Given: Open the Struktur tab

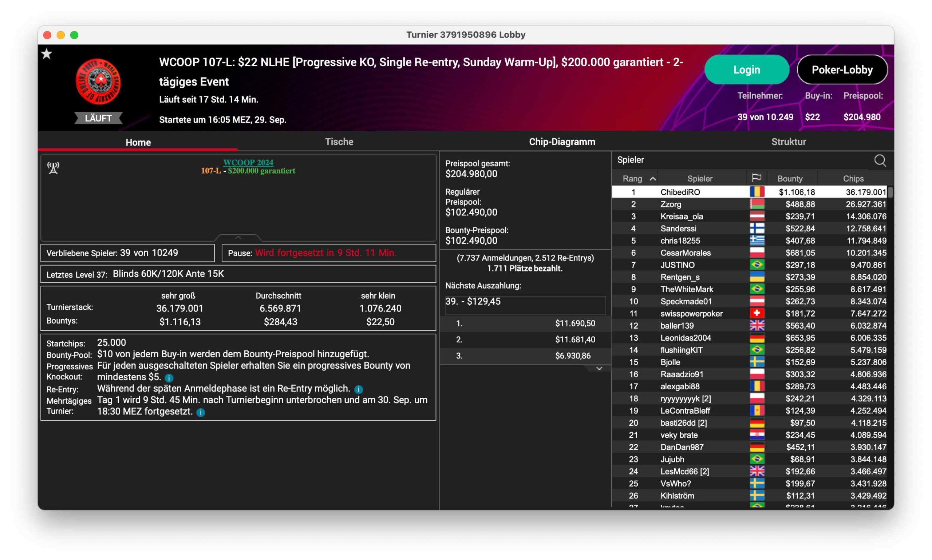Looking at the screenshot, I should click(x=788, y=142).
